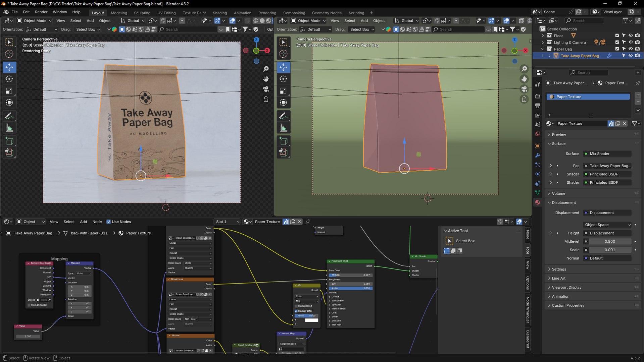Click the pan hand icon in left viewport
The image size is (644, 362).
266,79
